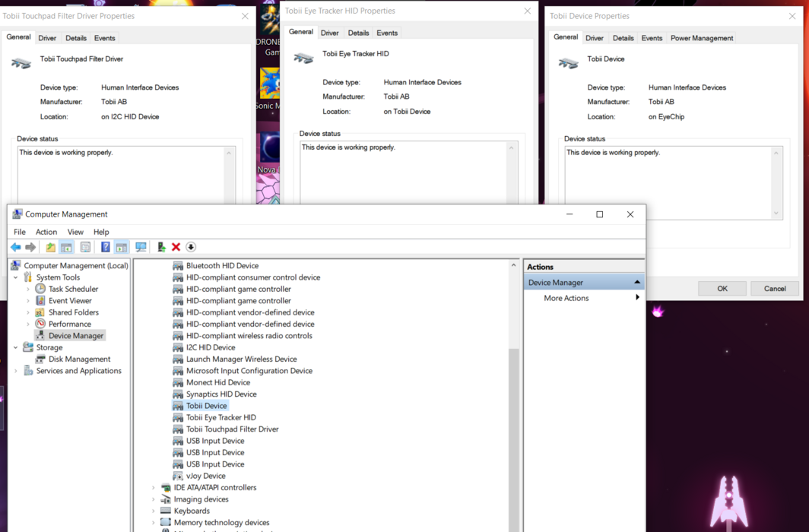Expand the Event Viewer node
Viewport: 809px width, 532px height.
coord(28,301)
